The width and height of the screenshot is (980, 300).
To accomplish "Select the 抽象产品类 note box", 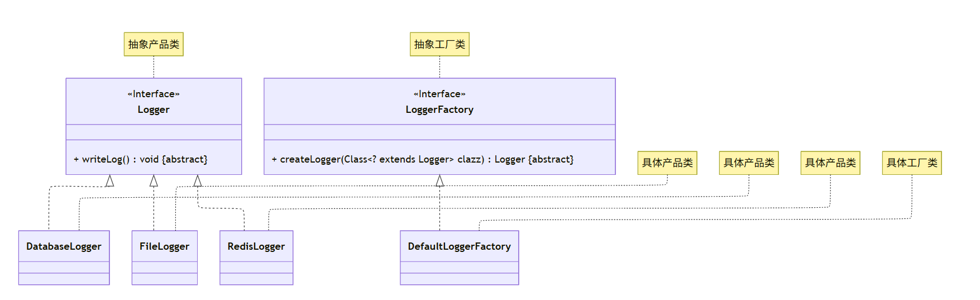I will pos(154,44).
